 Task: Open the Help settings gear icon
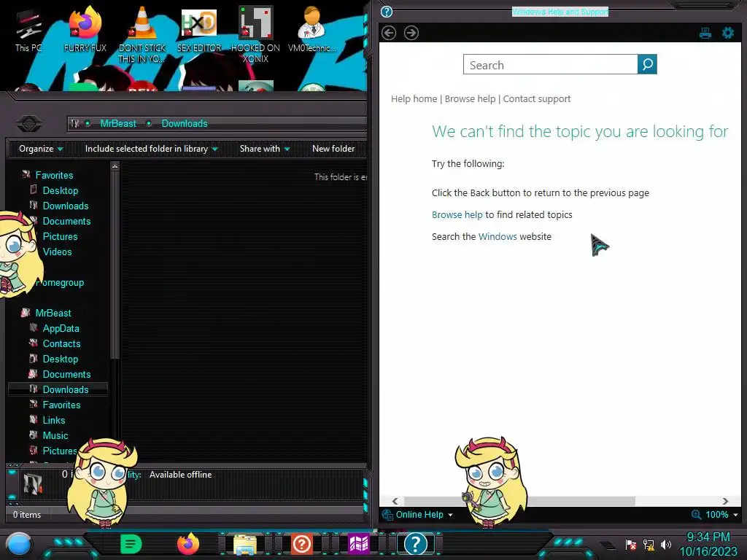click(x=727, y=33)
